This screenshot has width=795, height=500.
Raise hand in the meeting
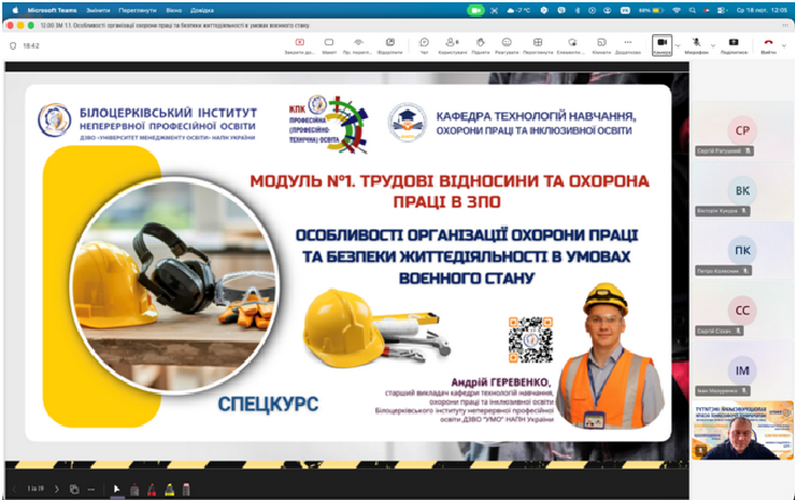pos(480,44)
